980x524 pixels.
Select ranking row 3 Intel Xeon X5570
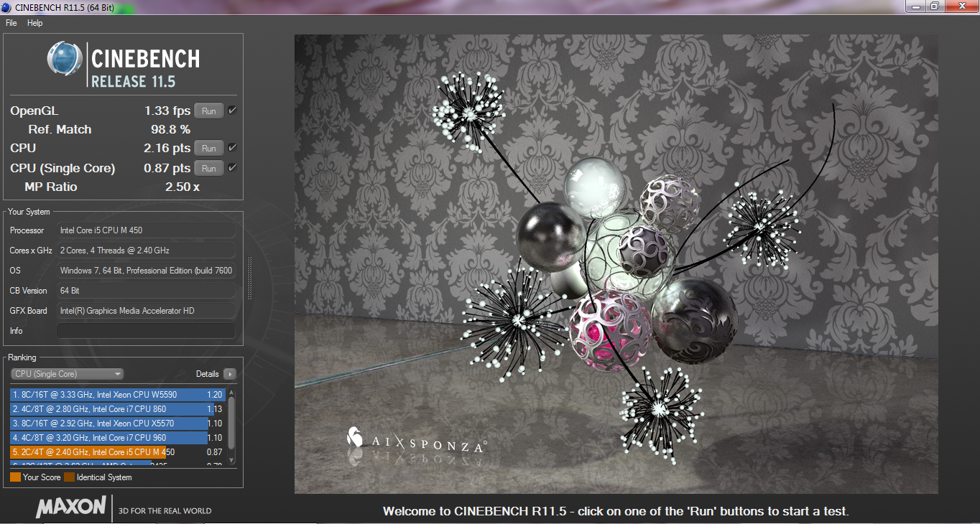118,424
